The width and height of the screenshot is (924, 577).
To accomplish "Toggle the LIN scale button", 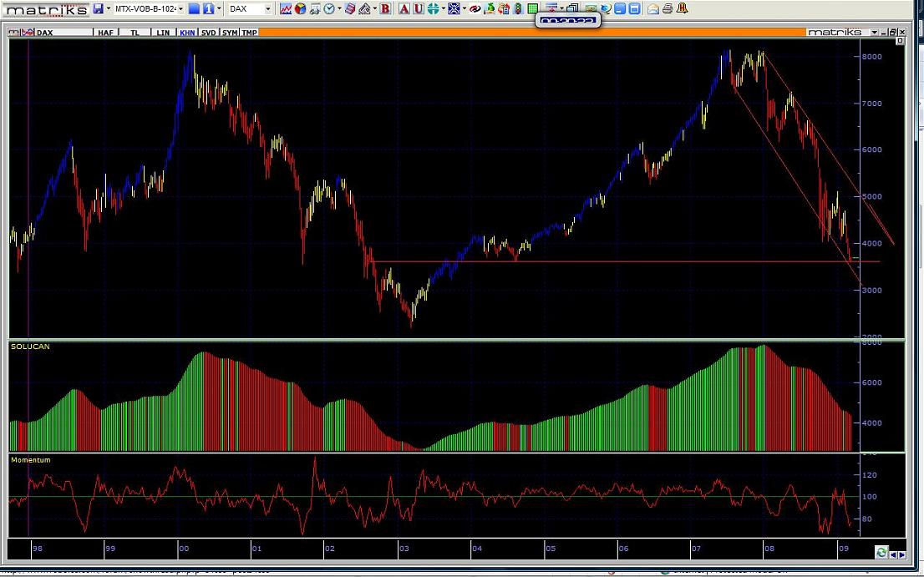I will tap(162, 33).
